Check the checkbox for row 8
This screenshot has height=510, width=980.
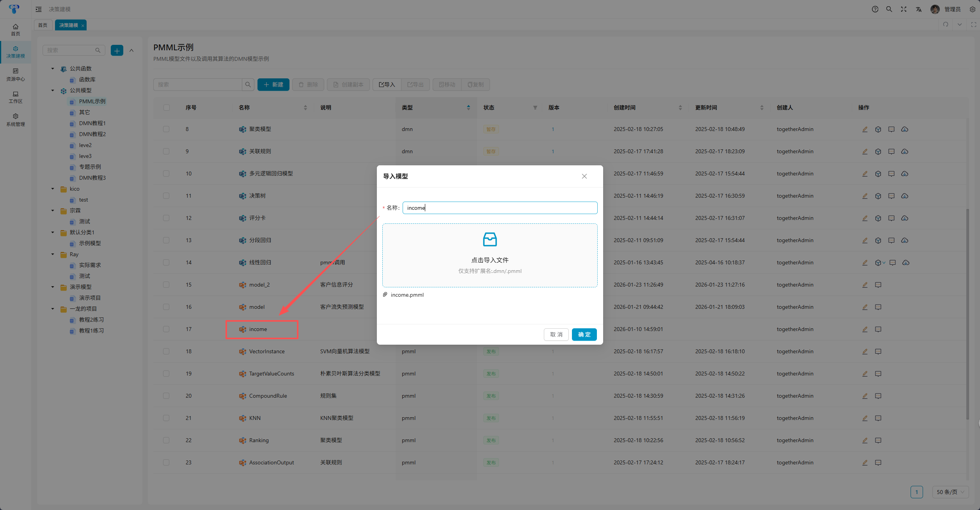coord(166,129)
